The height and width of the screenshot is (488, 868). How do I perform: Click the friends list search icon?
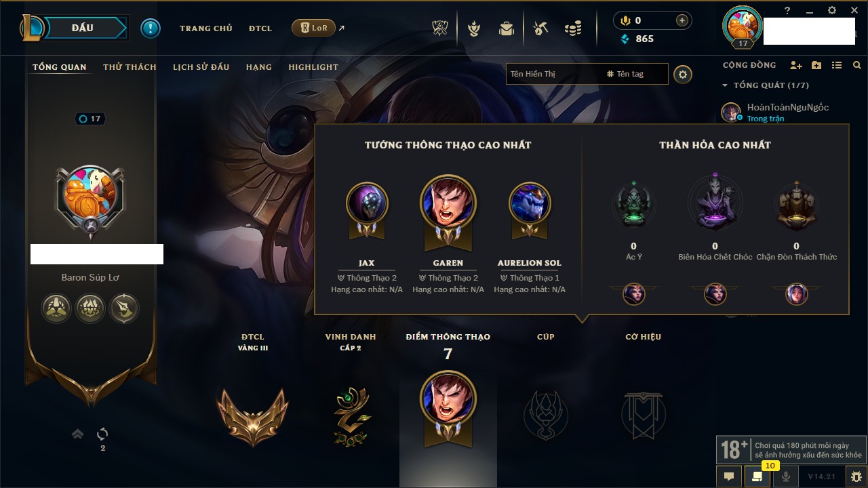[x=856, y=66]
